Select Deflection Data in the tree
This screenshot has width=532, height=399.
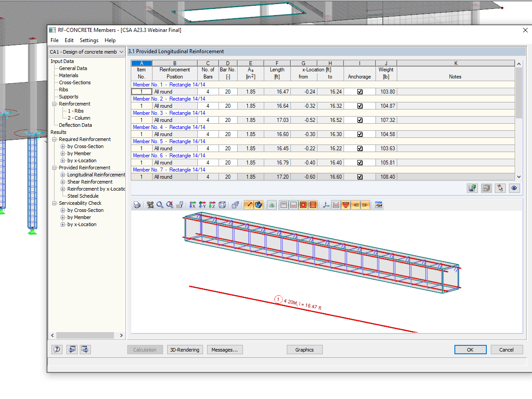tap(75, 125)
